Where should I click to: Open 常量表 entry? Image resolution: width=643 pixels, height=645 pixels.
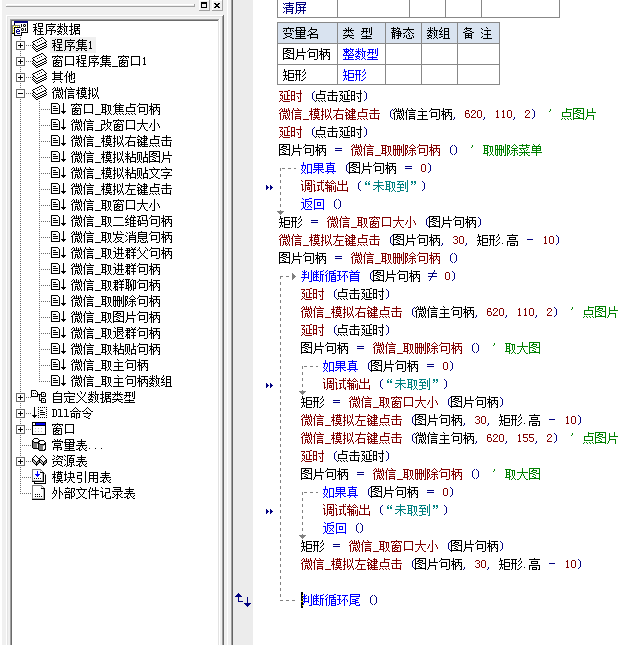pyautogui.click(x=77, y=445)
